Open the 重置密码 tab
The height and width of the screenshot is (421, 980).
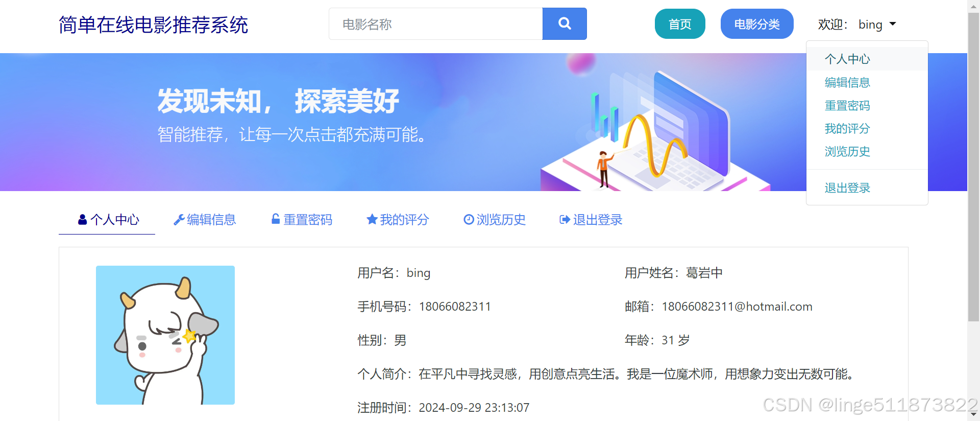(x=301, y=220)
